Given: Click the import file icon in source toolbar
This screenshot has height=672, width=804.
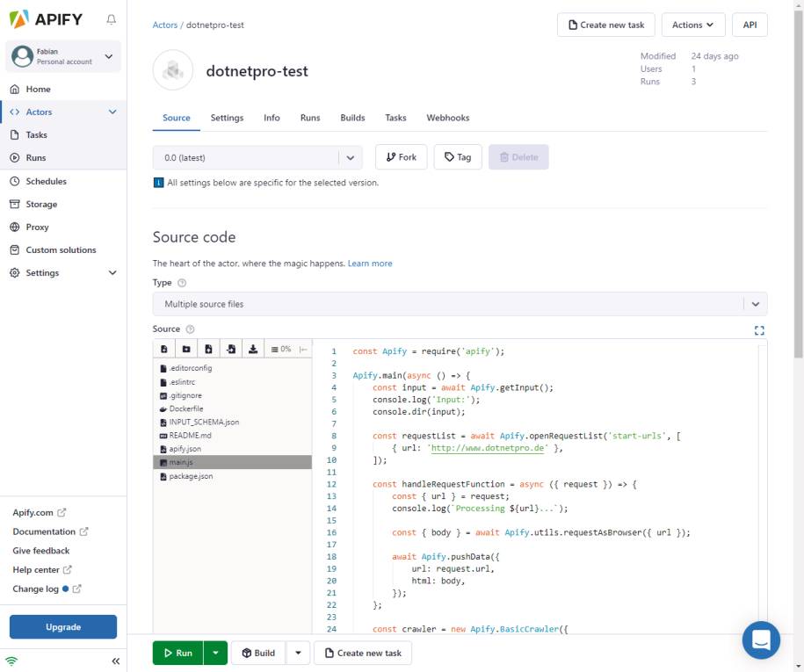Looking at the screenshot, I should click(x=231, y=349).
